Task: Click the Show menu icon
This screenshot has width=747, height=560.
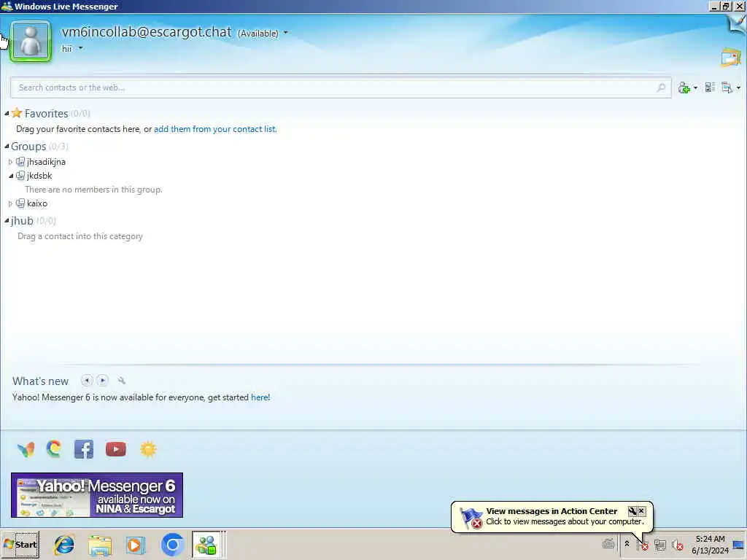Action: [x=727, y=87]
